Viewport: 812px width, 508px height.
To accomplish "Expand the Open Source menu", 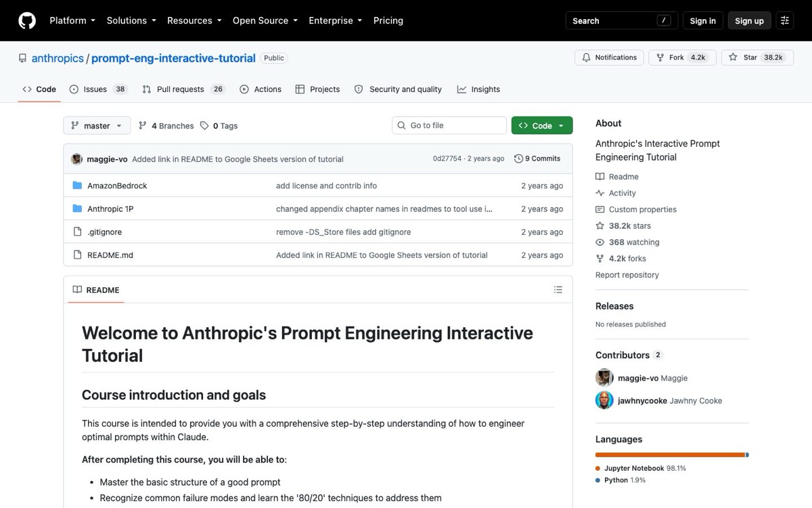I will click(265, 21).
